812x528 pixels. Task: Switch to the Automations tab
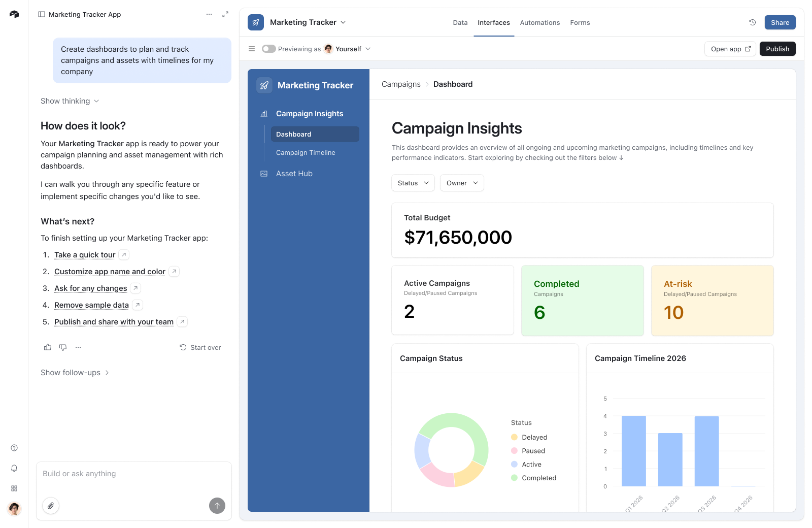[x=539, y=22]
